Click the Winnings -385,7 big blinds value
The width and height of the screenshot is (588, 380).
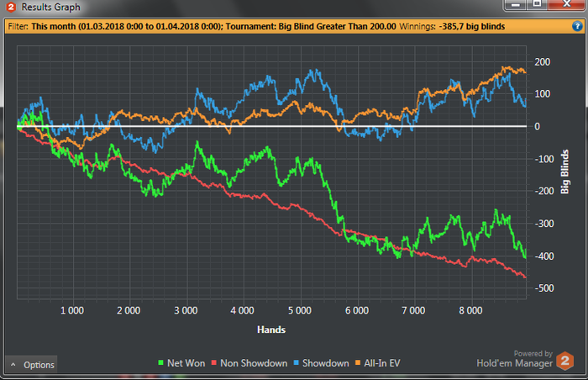[472, 26]
